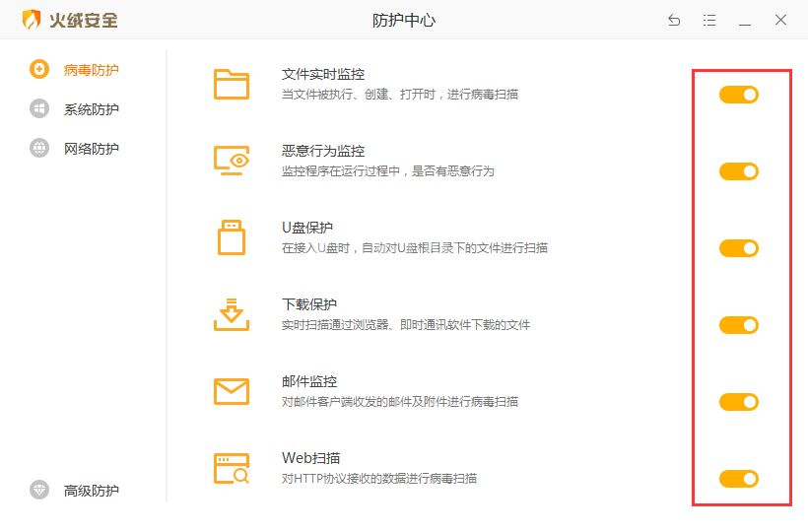This screenshot has width=808, height=532.
Task: Open U盘保护 settings title
Action: pyautogui.click(x=307, y=228)
